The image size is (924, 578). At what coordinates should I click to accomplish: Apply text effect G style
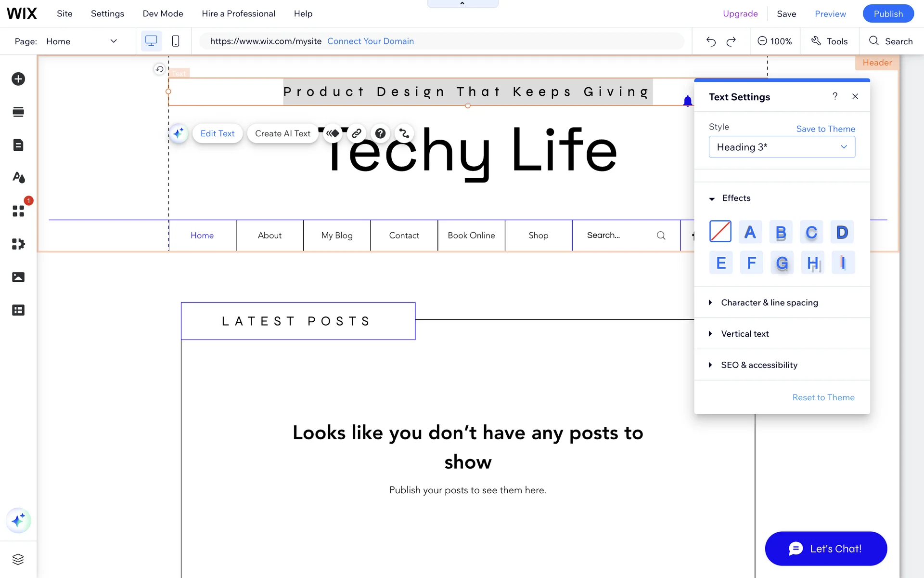click(782, 263)
